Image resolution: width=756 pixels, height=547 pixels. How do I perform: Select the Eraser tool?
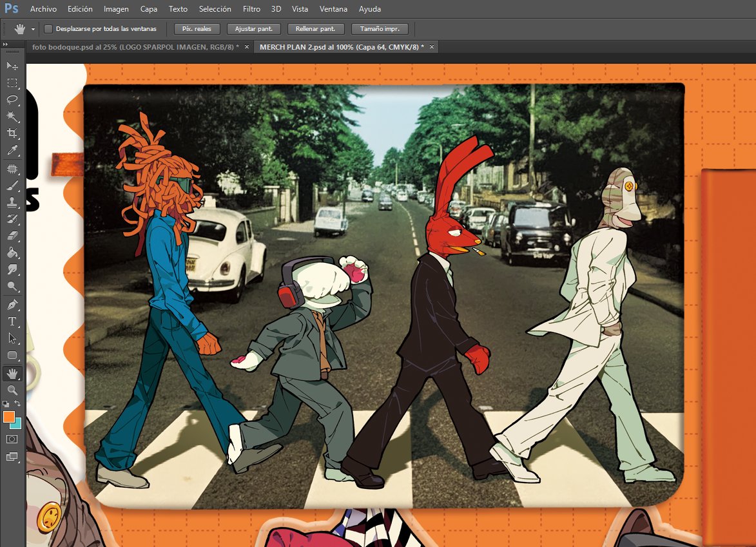(x=12, y=236)
